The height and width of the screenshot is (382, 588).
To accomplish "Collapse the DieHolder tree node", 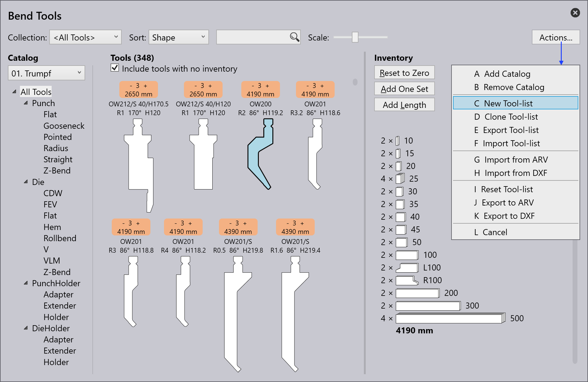I will pos(26,328).
